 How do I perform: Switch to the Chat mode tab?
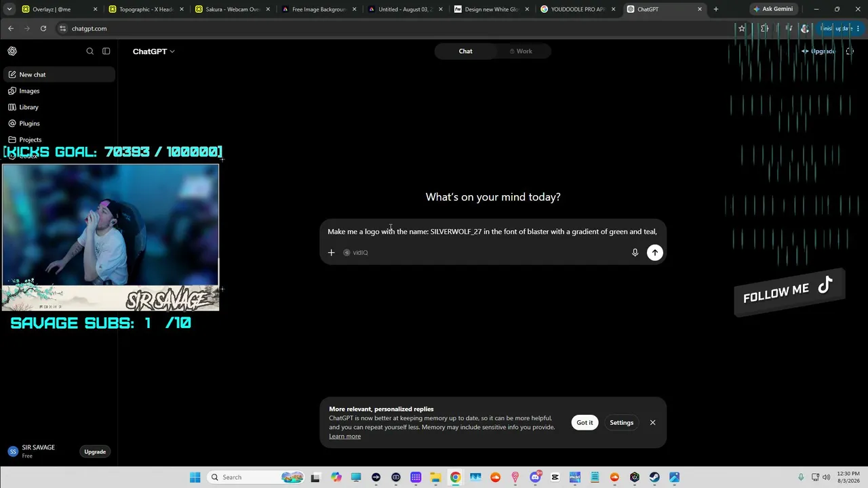tap(465, 51)
